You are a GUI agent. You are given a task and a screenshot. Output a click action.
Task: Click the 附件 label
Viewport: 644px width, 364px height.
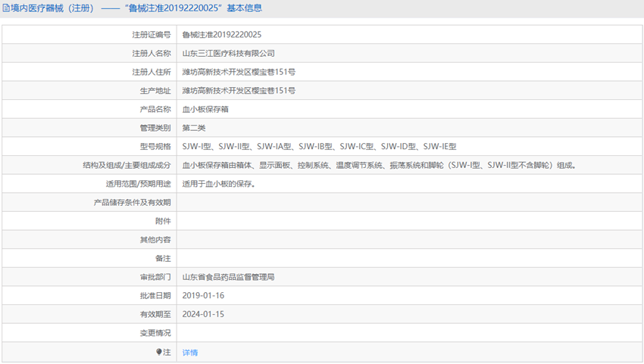pos(163,221)
